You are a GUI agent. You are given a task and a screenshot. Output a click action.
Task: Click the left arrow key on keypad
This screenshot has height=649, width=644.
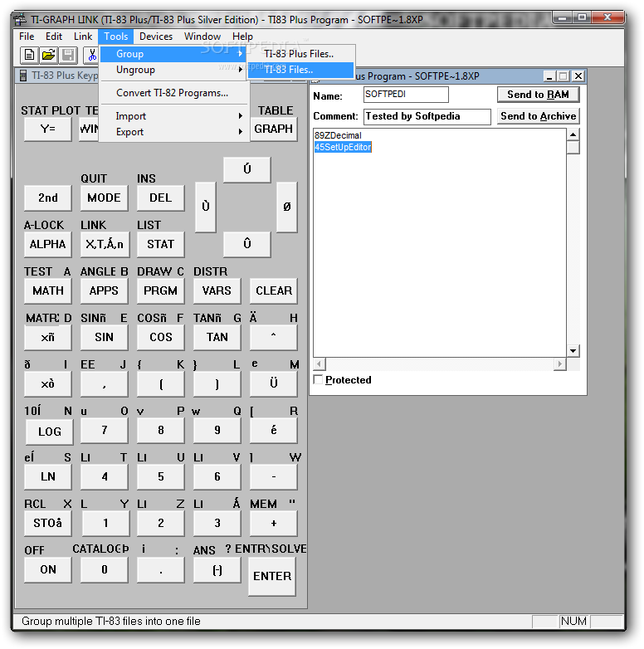coord(206,207)
